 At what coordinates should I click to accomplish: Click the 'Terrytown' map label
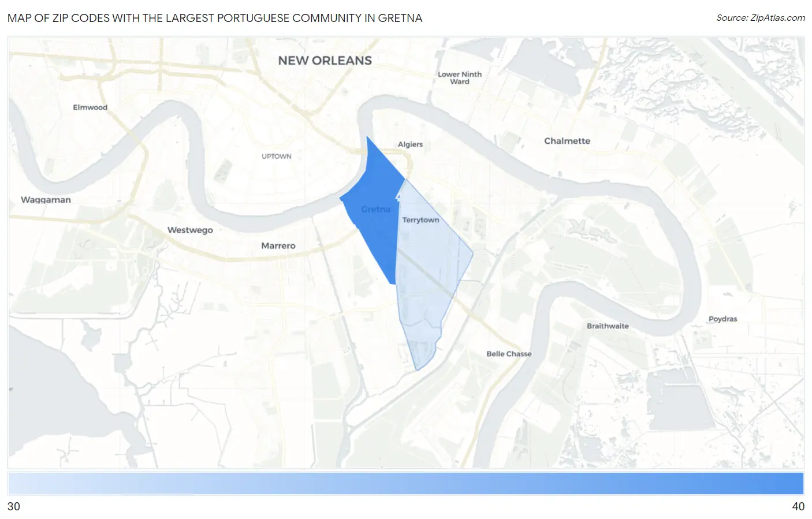tap(421, 220)
